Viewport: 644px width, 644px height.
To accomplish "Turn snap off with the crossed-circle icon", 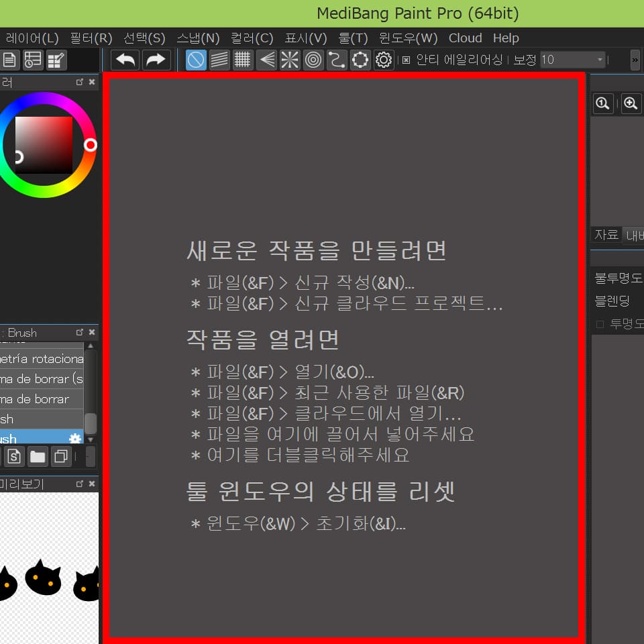I will (x=196, y=60).
